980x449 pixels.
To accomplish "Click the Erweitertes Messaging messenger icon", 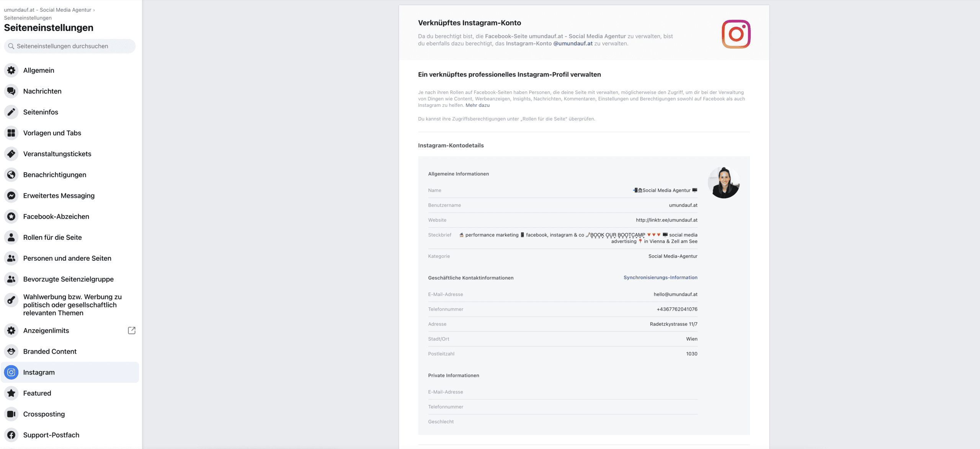I will point(11,196).
